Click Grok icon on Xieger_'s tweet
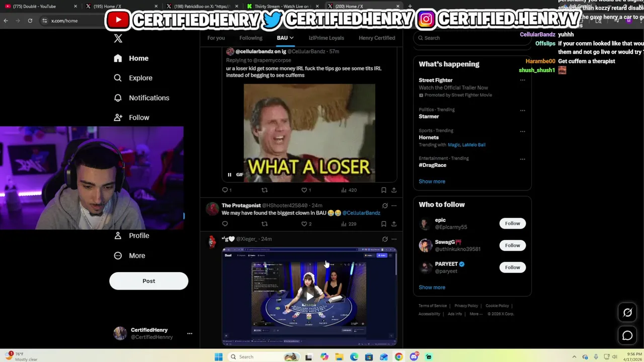644x362 pixels. pyautogui.click(x=385, y=239)
